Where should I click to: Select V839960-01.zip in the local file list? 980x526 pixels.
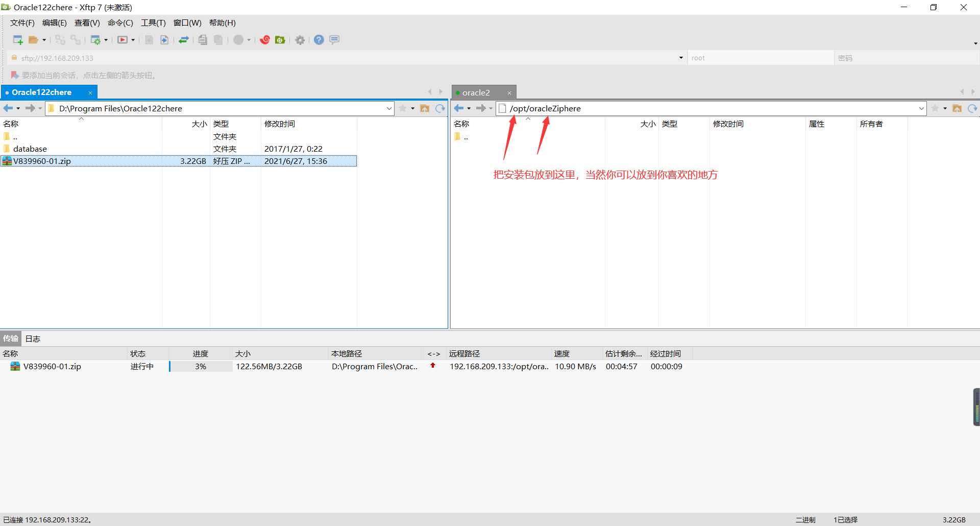tap(179, 161)
